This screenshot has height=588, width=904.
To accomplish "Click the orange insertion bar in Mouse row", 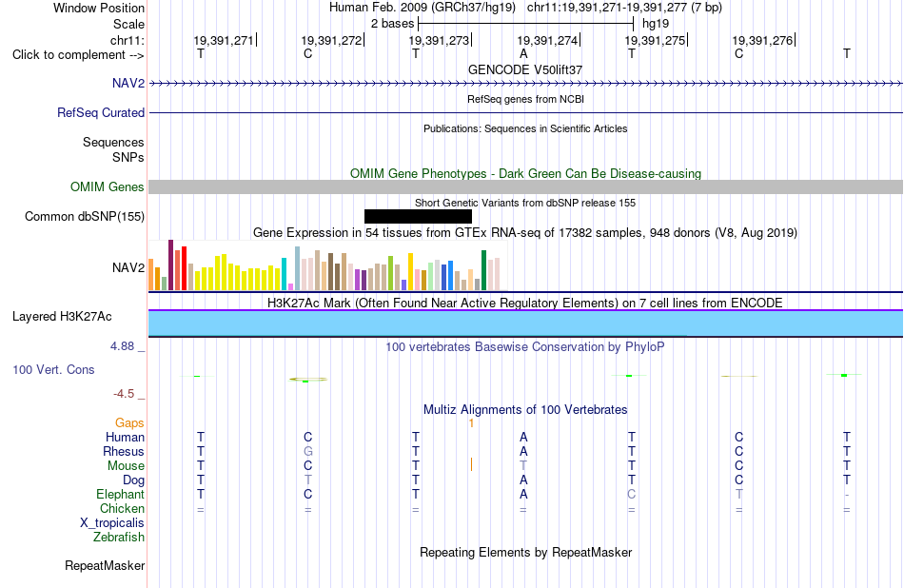I will [471, 464].
